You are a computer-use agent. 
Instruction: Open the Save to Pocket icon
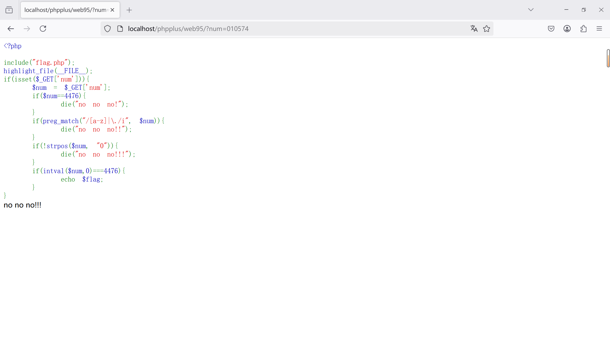point(551,29)
